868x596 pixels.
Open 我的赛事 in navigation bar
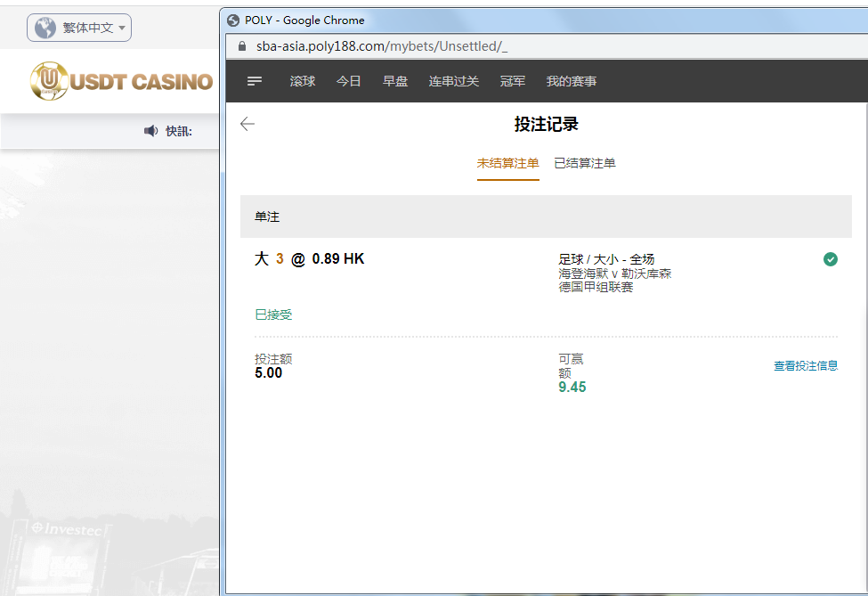click(572, 81)
